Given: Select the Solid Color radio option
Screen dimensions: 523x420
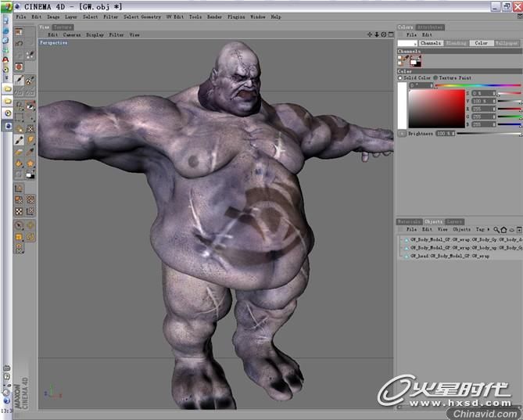Looking at the screenshot, I should pos(400,77).
